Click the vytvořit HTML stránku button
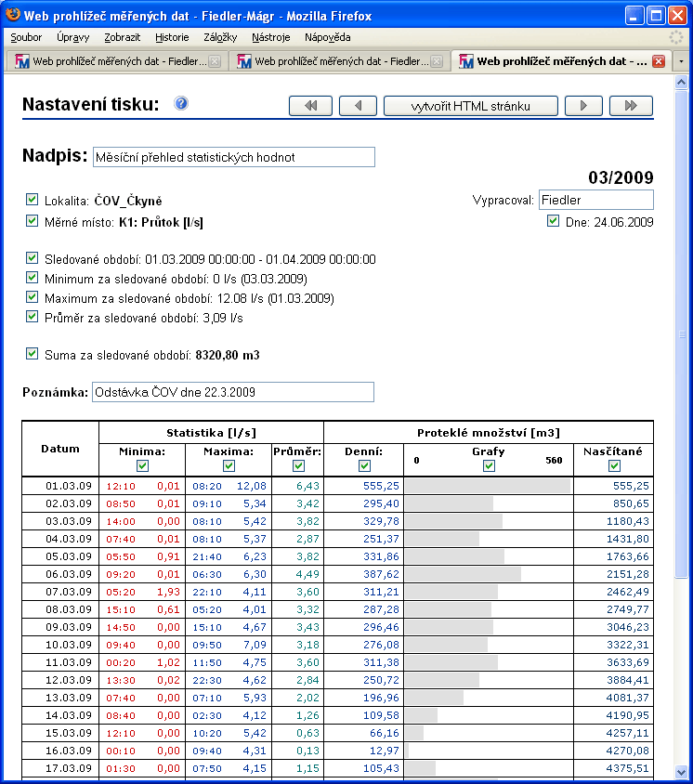Viewport: 693px width, 784px height. (470, 106)
